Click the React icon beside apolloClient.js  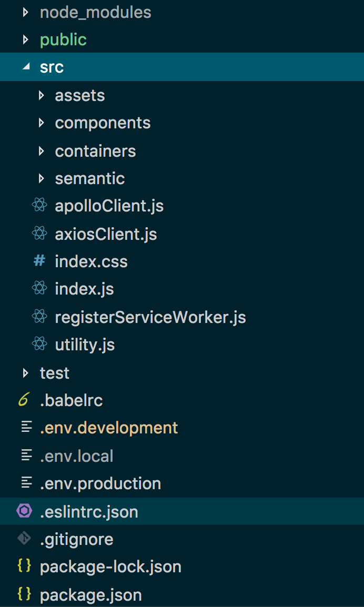39,205
